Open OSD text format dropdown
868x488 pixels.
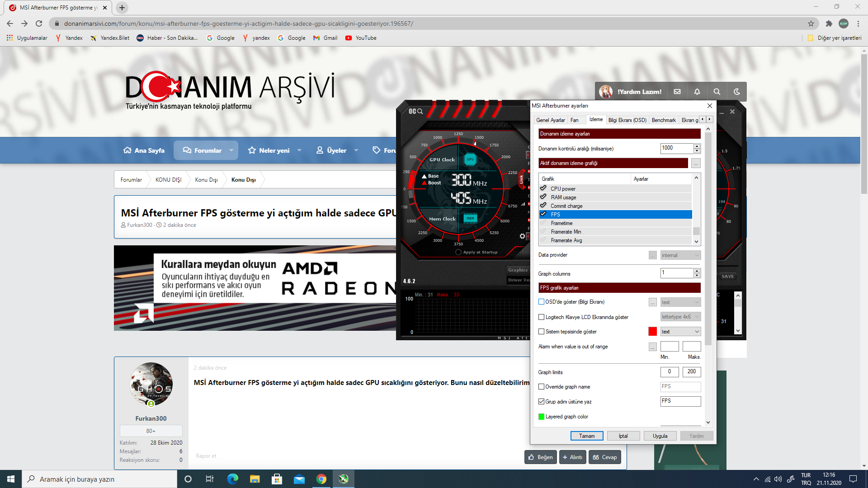click(680, 302)
